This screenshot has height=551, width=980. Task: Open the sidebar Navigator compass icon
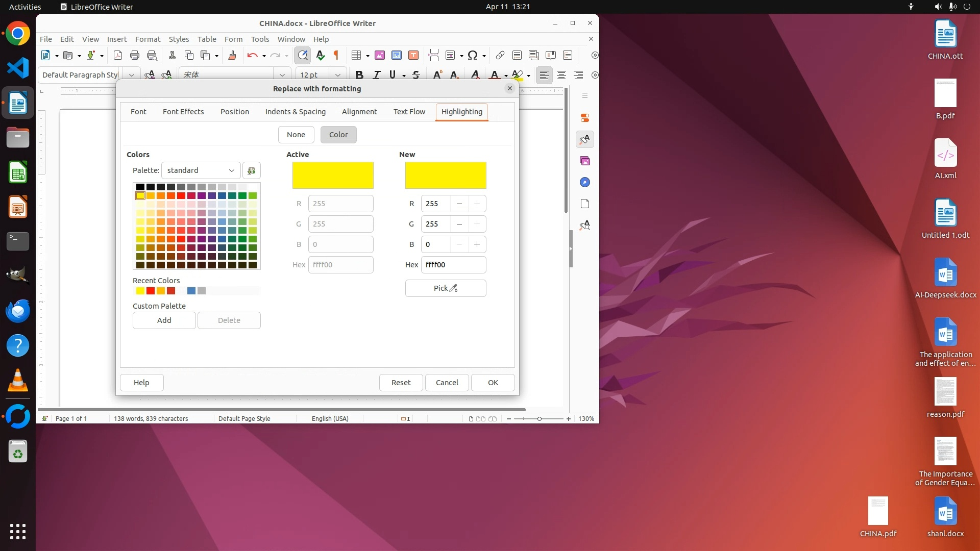(585, 182)
